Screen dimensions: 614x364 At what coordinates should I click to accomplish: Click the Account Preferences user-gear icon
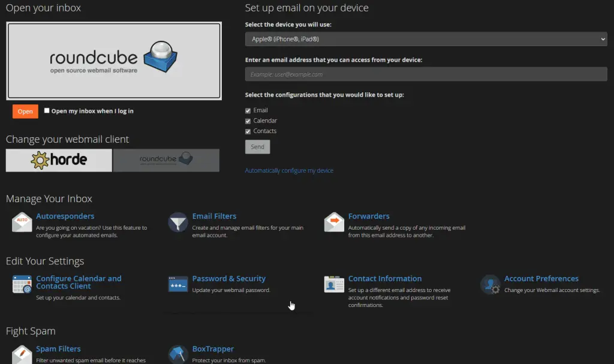pyautogui.click(x=490, y=284)
